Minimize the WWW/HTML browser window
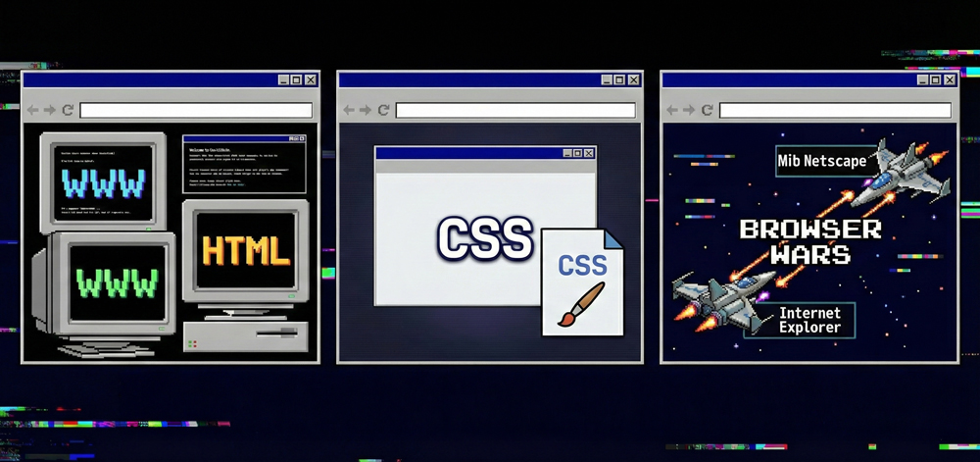The width and height of the screenshot is (980, 462). click(283, 79)
